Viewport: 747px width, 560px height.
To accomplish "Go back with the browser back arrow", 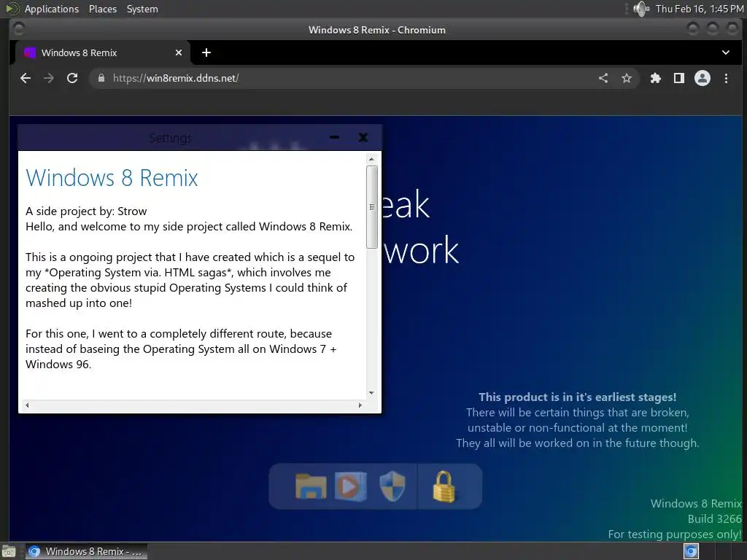I will click(26, 78).
